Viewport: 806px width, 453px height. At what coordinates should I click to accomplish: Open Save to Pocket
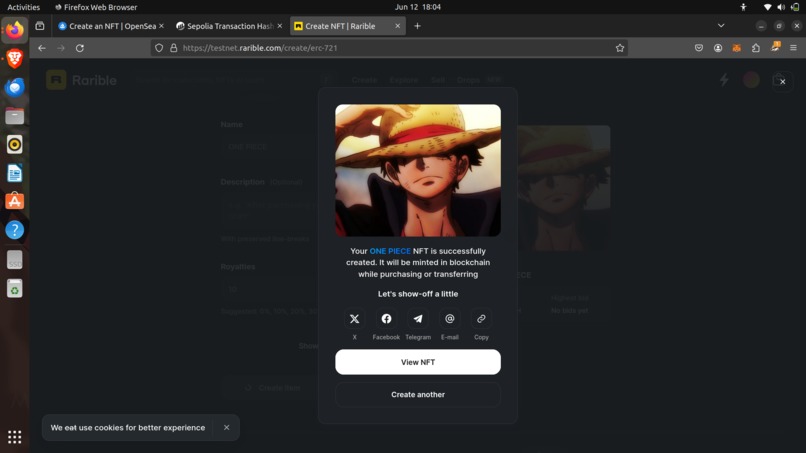tap(699, 48)
